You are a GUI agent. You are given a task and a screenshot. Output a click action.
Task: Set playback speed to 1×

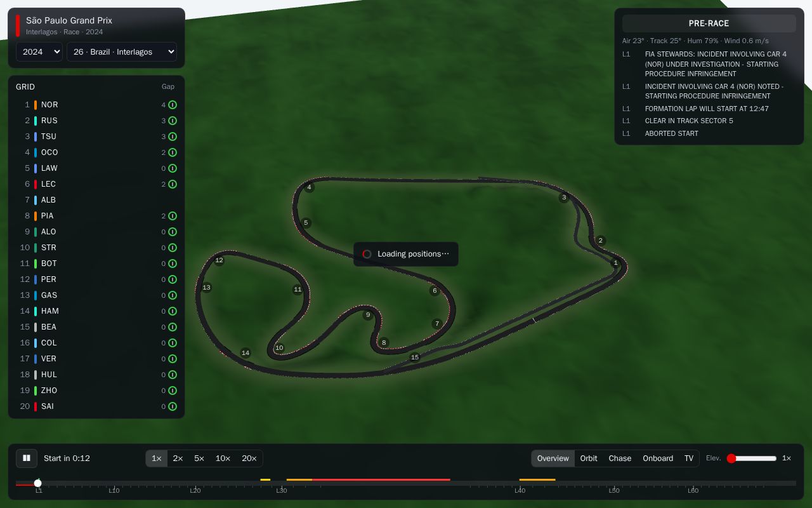tap(157, 458)
